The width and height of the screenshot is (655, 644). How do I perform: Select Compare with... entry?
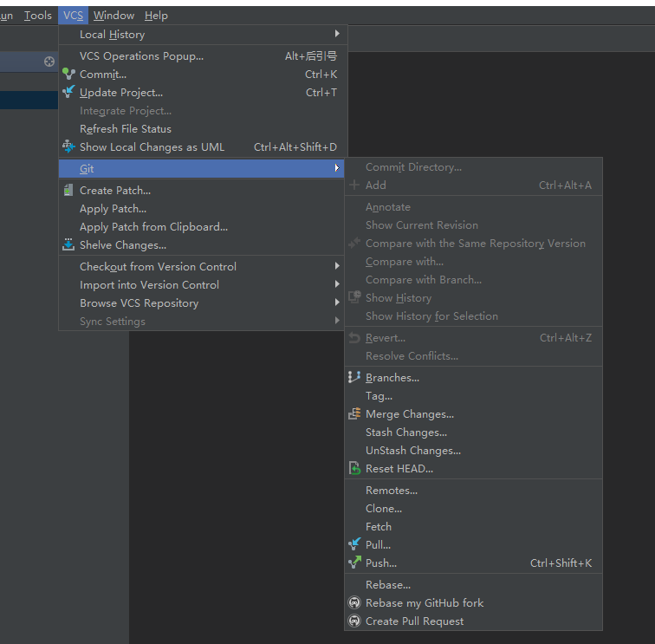coord(473,262)
